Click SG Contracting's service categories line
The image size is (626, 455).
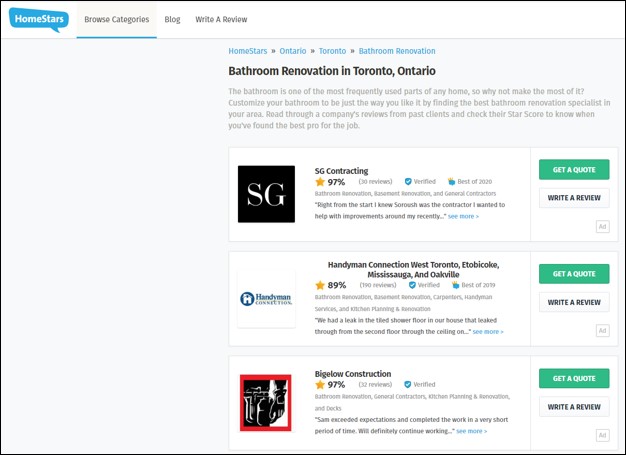[405, 194]
